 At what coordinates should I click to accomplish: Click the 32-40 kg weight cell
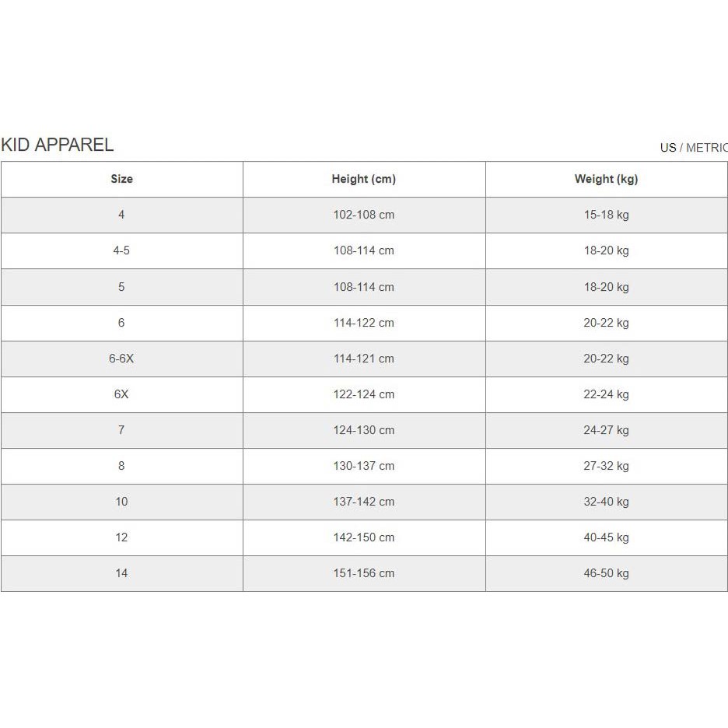point(606,502)
